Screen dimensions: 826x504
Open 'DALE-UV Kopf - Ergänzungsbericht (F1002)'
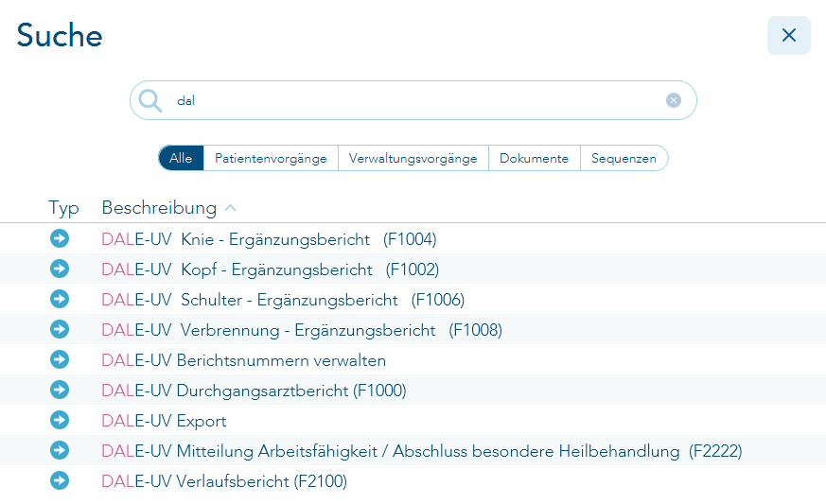[271, 269]
